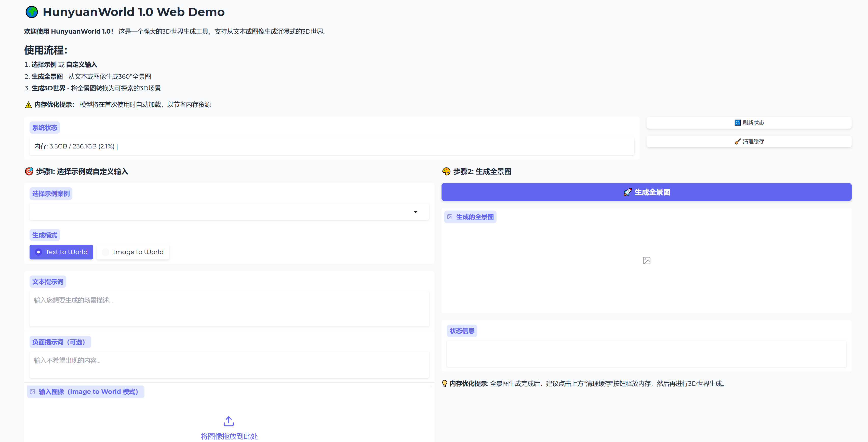Click the lightbulb icon near bottom memory tip
Screen dimensions: 868x442
coord(445,384)
